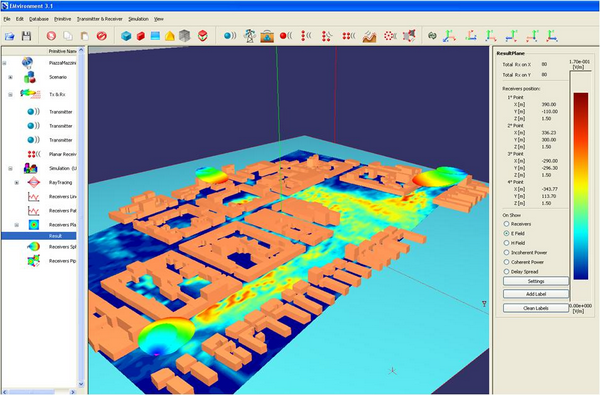Expand the Scenario tree node

click(11, 77)
